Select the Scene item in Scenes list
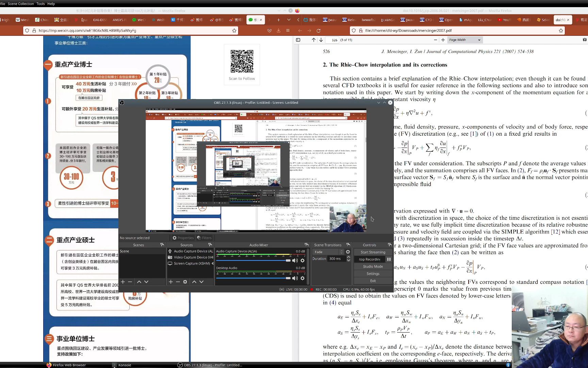This screenshot has width=588, height=368. tap(142, 251)
